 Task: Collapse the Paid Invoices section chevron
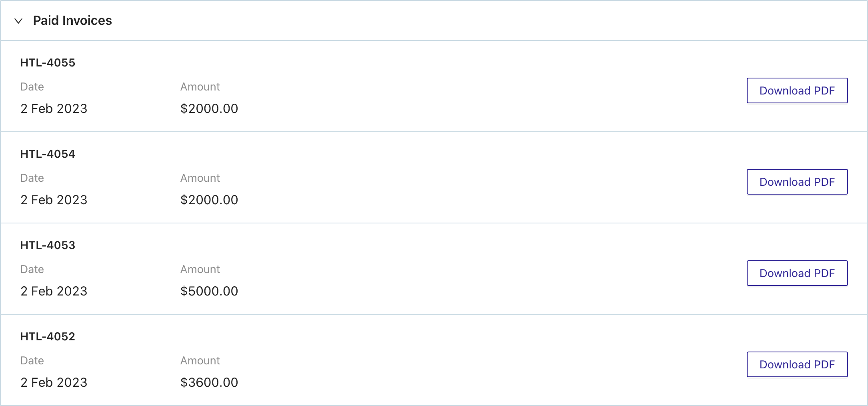[x=18, y=21]
